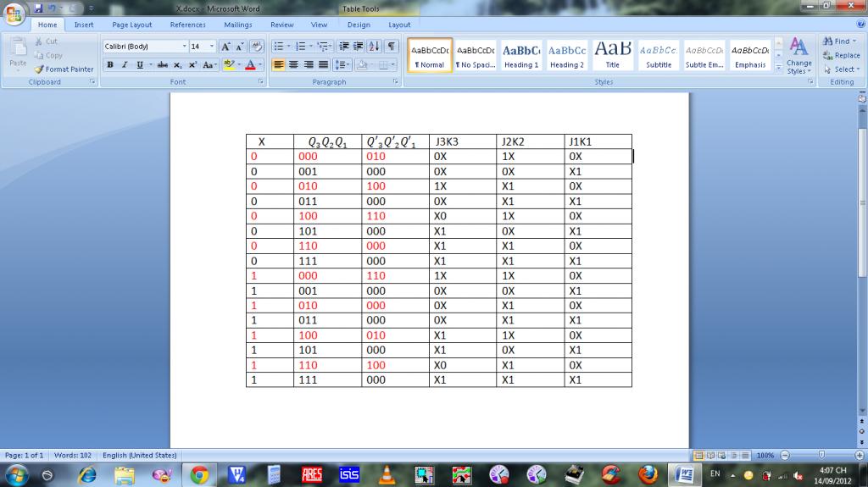Switch to Print Layout view icon
The image size is (868, 487).
point(698,456)
